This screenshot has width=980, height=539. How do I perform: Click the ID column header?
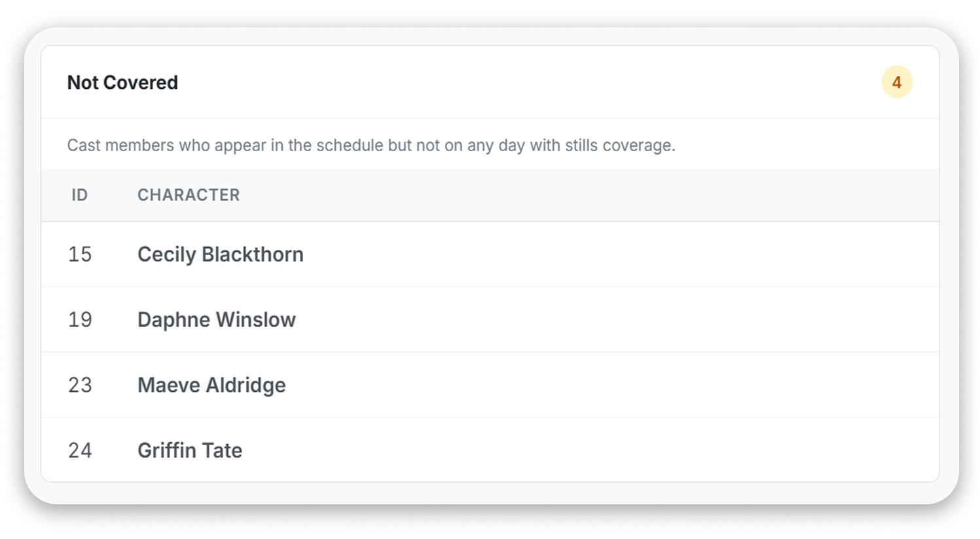79,195
